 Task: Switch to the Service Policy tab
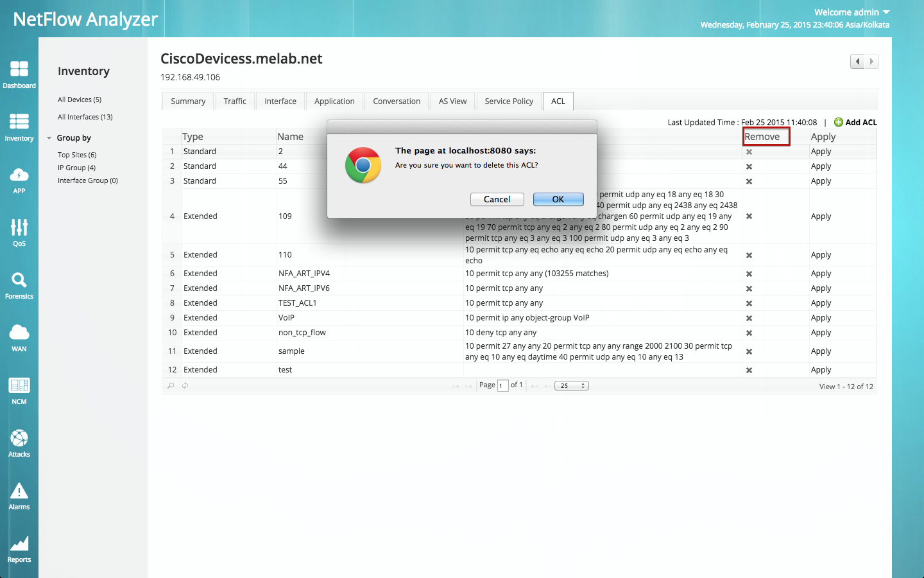click(509, 101)
